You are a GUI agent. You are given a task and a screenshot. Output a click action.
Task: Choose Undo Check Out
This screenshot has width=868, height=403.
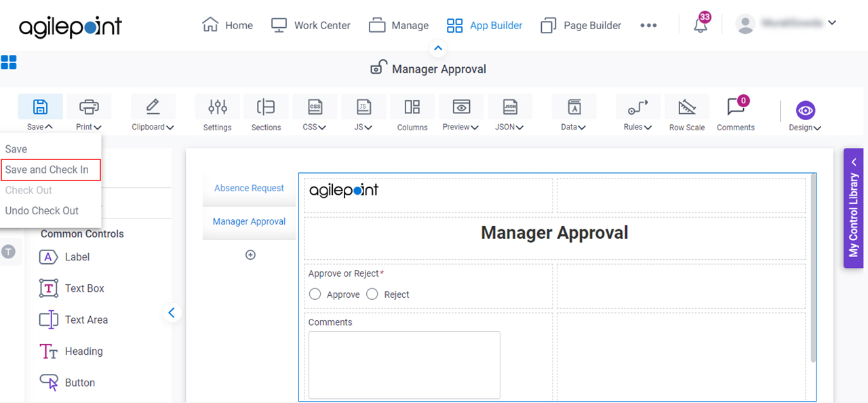click(x=42, y=210)
